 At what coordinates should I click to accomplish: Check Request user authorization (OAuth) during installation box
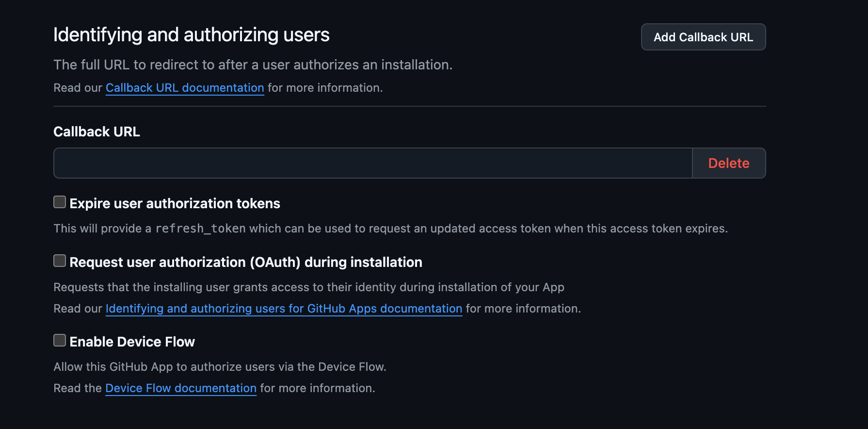coord(60,261)
